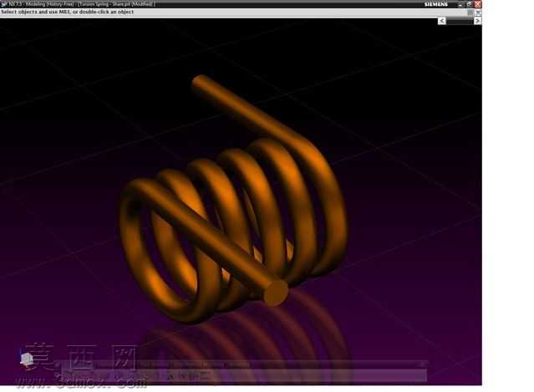Click the view triad cube icon

coord(27,359)
